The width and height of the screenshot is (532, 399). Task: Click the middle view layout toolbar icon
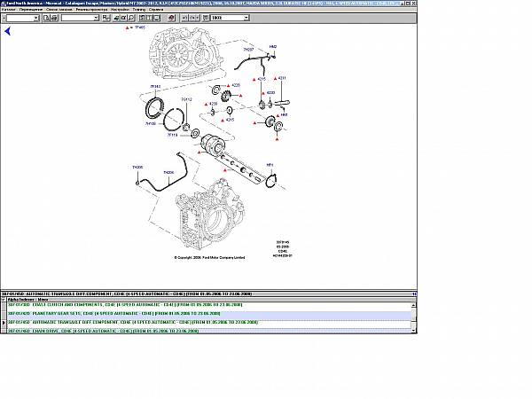(150, 18)
